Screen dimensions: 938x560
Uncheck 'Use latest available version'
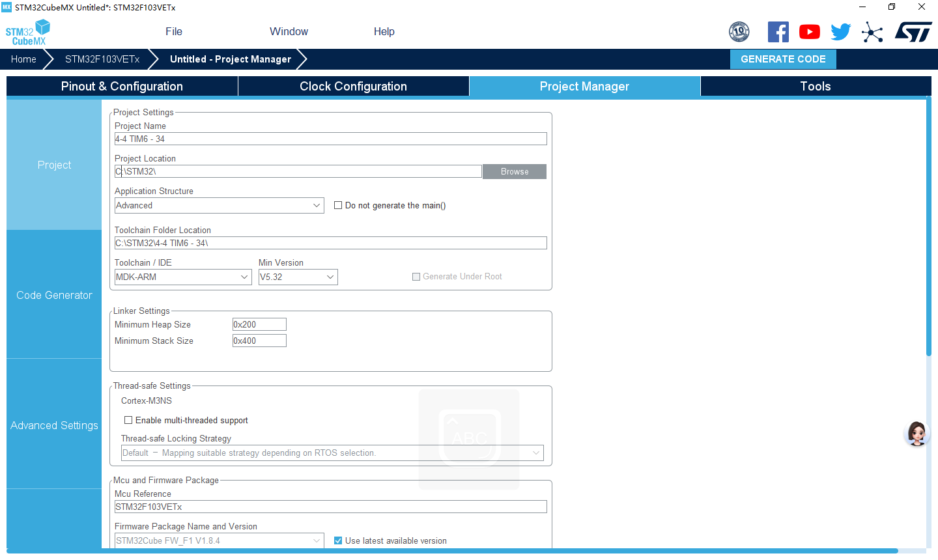pyautogui.click(x=338, y=540)
